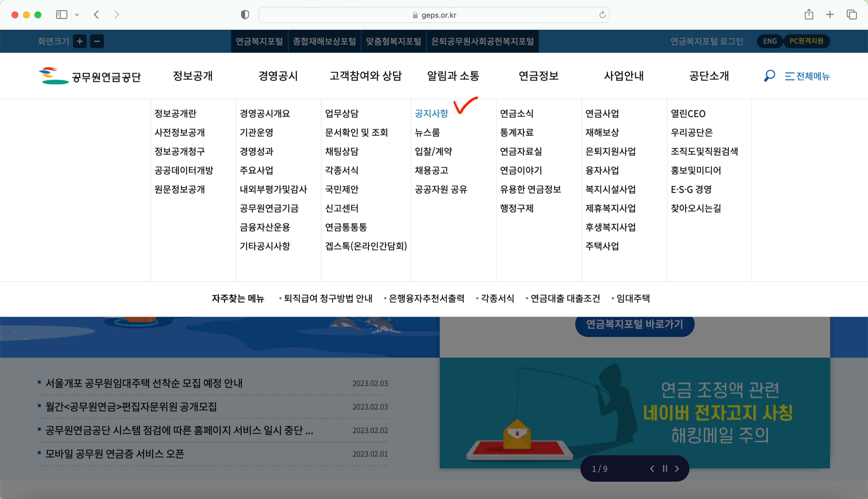This screenshot has width=868, height=499.
Task: Go to previous banner slide
Action: (x=652, y=469)
